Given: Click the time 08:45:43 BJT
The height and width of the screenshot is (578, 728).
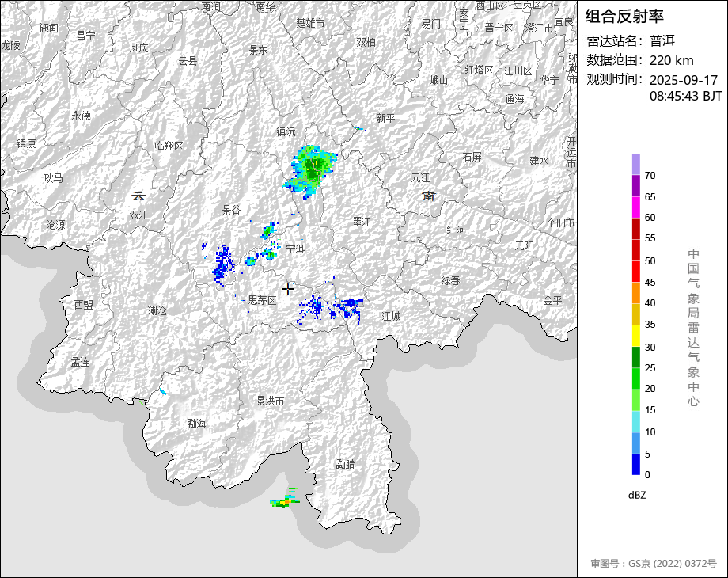Looking at the screenshot, I should coord(686,96).
